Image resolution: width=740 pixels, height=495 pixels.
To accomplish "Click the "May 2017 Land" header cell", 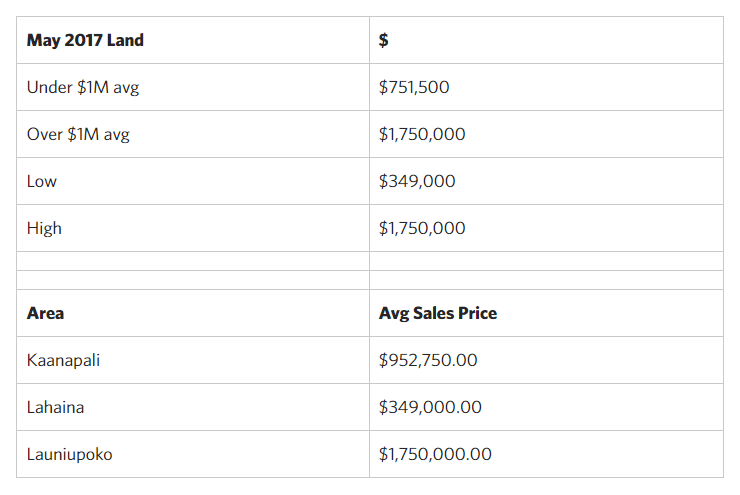I will (x=85, y=41).
